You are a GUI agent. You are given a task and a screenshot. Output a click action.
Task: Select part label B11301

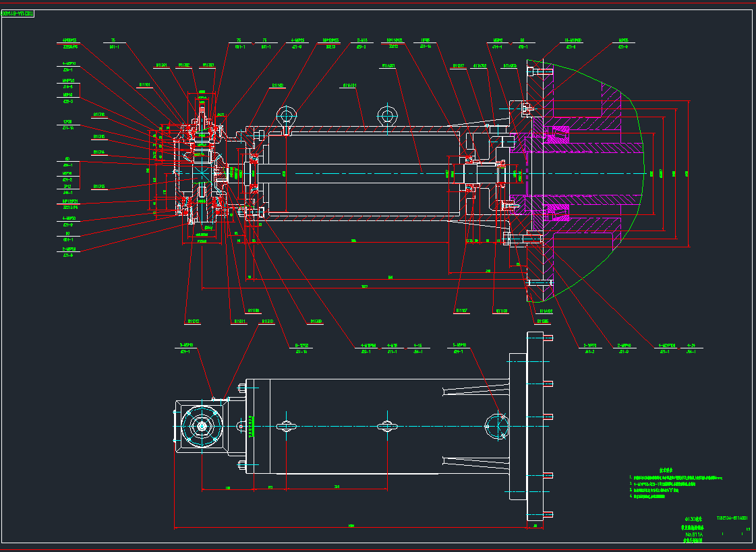(161, 65)
